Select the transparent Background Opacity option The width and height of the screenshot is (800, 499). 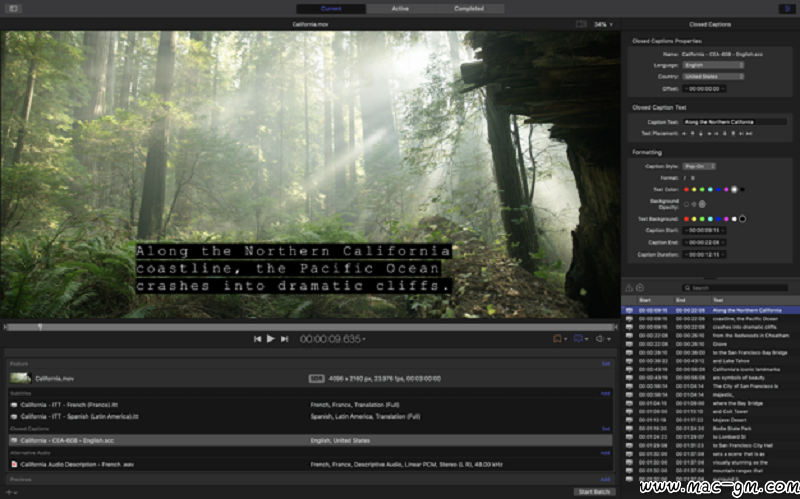point(686,204)
